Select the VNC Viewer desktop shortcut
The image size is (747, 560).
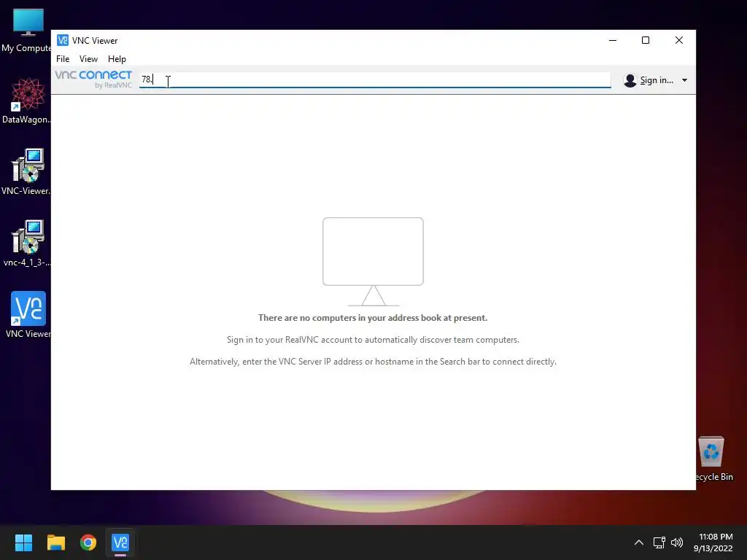(x=28, y=315)
